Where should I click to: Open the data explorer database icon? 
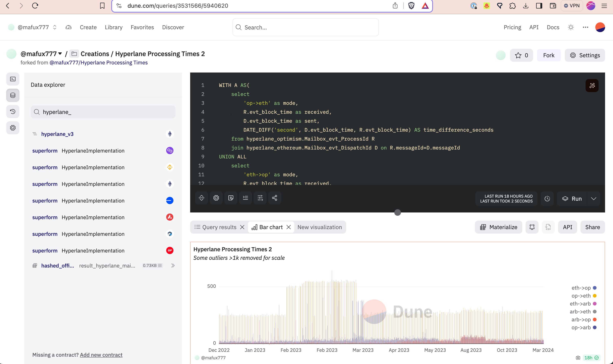[13, 95]
